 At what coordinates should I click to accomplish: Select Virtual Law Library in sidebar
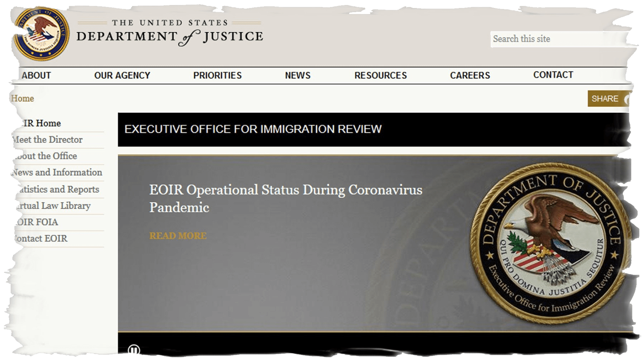[x=53, y=206]
